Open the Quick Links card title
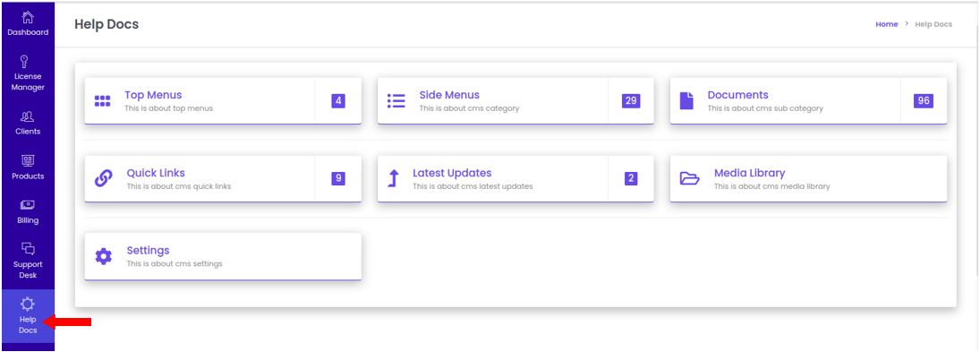Screen dimensions: 980x352 [156, 173]
